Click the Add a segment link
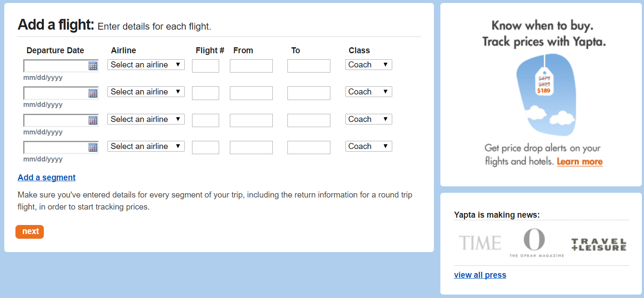Screen dimensions: 644x298 click(x=46, y=178)
